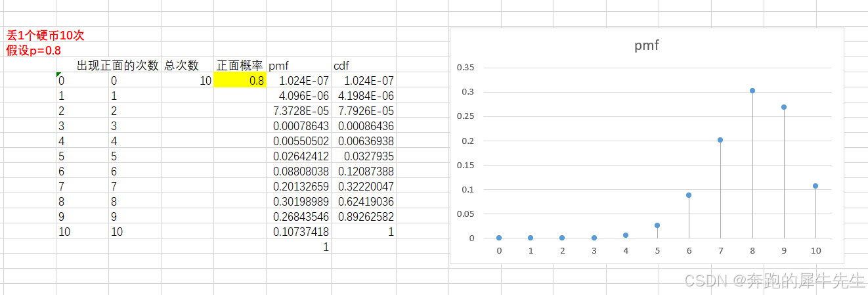Click the chart data point above x=10

tap(815, 186)
